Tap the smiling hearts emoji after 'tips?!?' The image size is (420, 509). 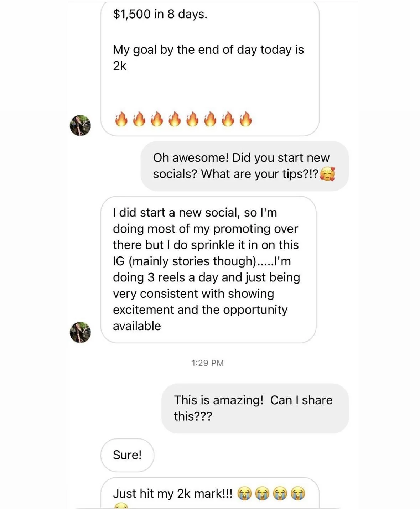pyautogui.click(x=327, y=174)
